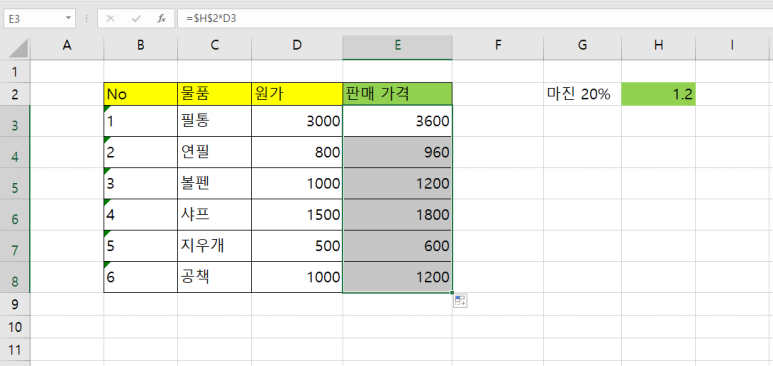Click the green '판매 가격' header cell
This screenshot has width=773, height=366.
click(x=397, y=94)
